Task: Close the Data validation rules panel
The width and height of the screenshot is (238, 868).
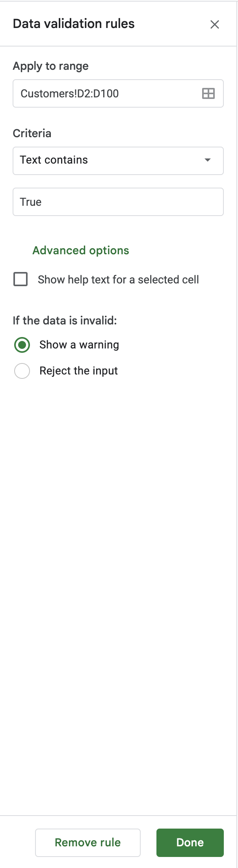Action: point(215,24)
